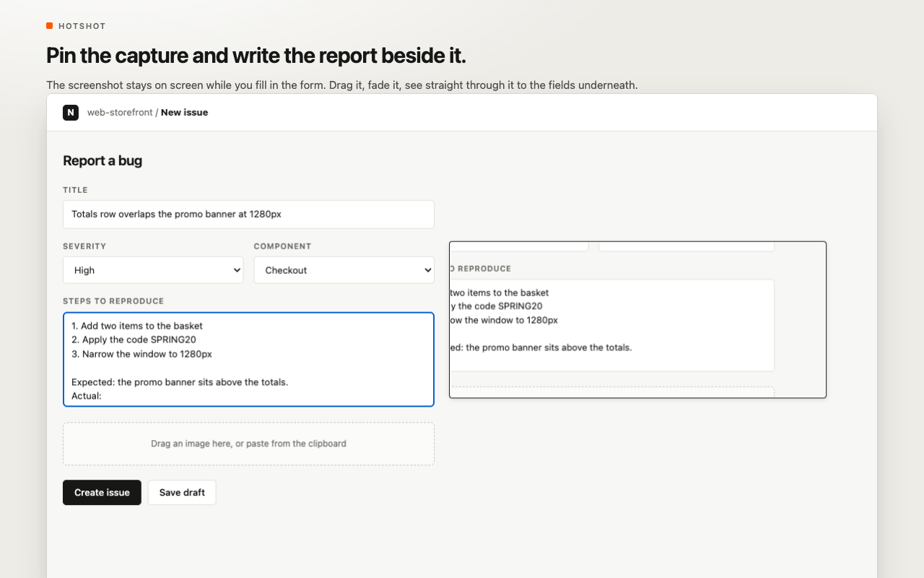
Task: Click into the Steps to Reproduce textarea
Action: point(248,359)
